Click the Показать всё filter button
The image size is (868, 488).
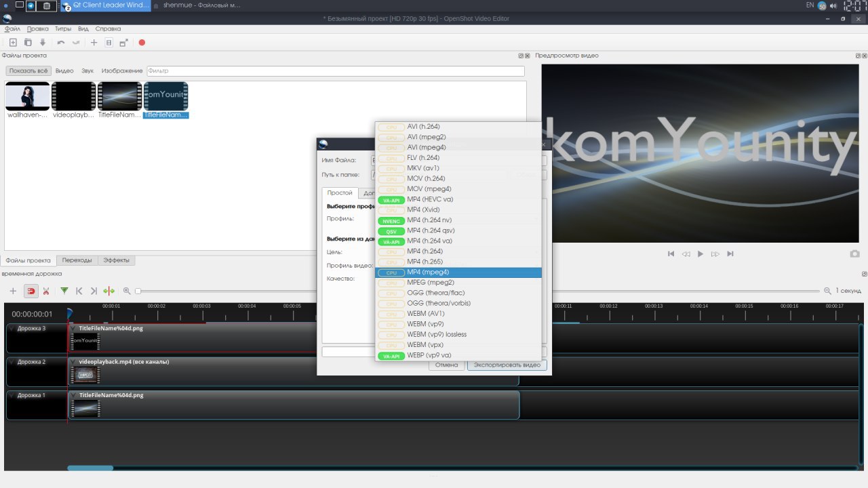(28, 70)
